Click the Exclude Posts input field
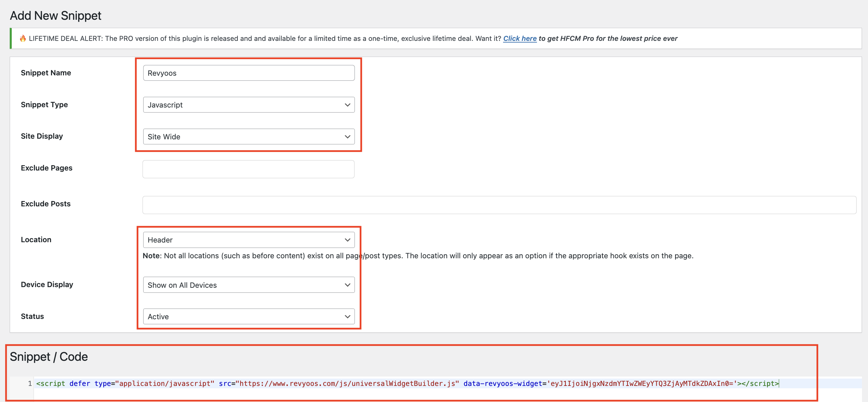 coord(499,205)
